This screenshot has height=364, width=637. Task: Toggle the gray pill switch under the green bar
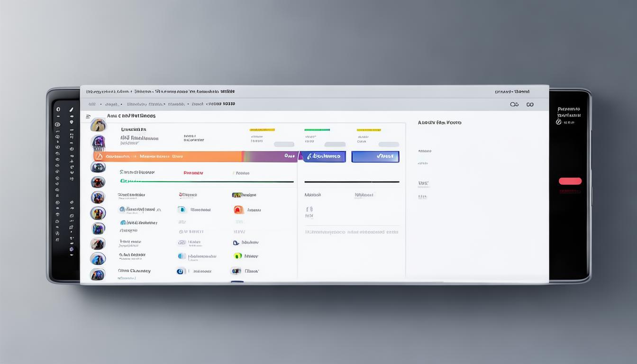click(x=335, y=144)
